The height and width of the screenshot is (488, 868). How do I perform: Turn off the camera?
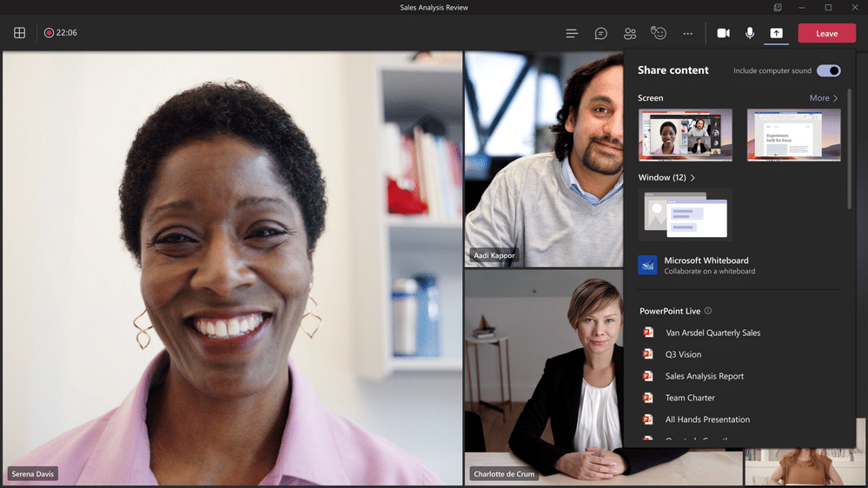click(723, 33)
